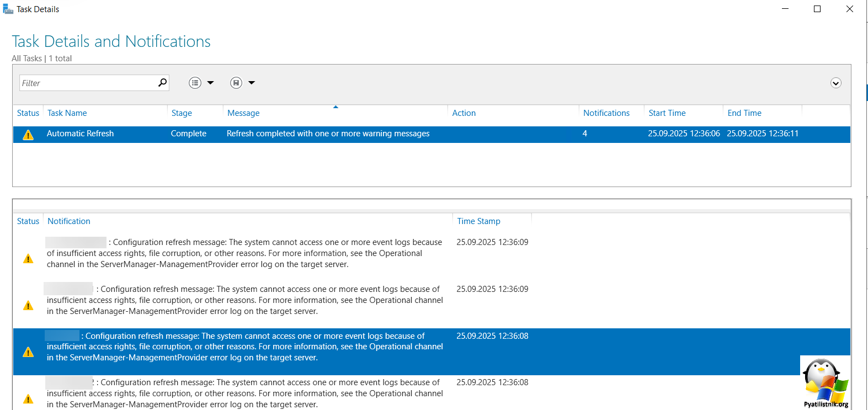Sort by Action column header

pyautogui.click(x=464, y=113)
